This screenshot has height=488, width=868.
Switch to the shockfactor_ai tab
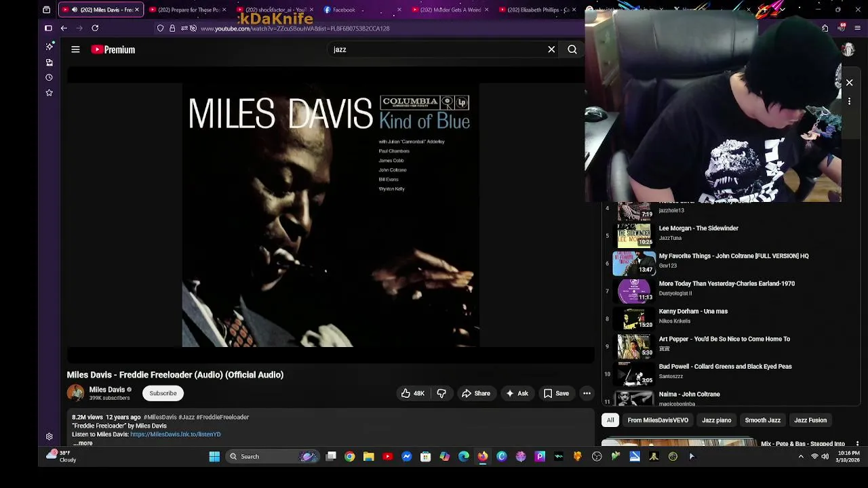click(275, 9)
